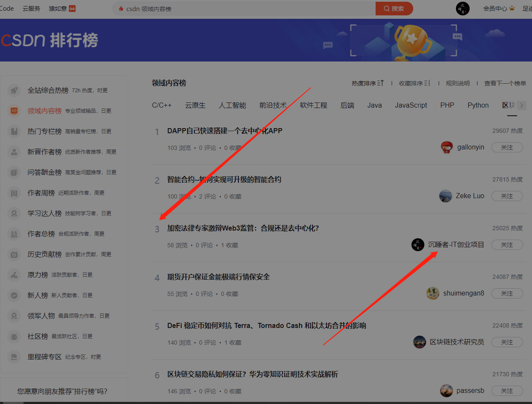Follow gallonyin with 关注 button
The width and height of the screenshot is (532, 404).
507,147
